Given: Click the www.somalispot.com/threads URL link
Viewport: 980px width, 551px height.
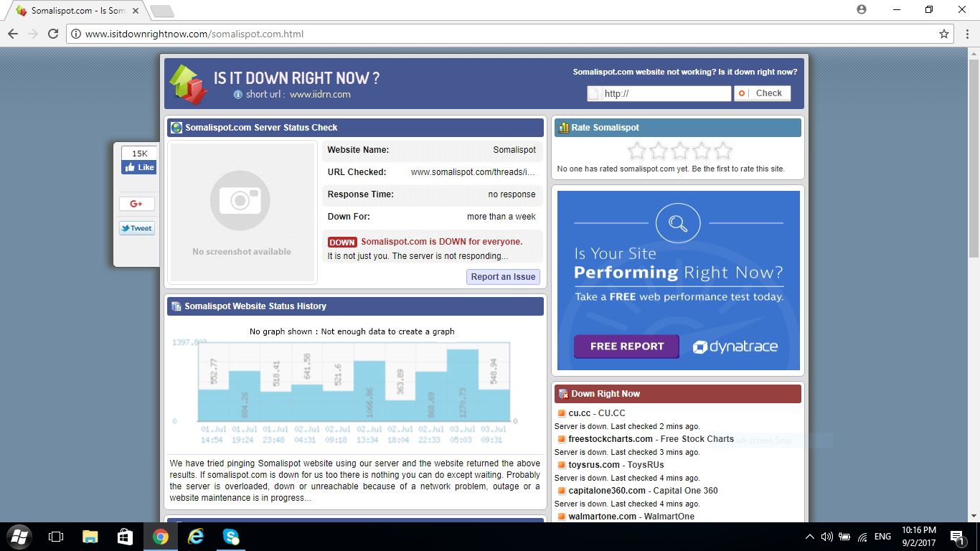Looking at the screenshot, I should (473, 172).
